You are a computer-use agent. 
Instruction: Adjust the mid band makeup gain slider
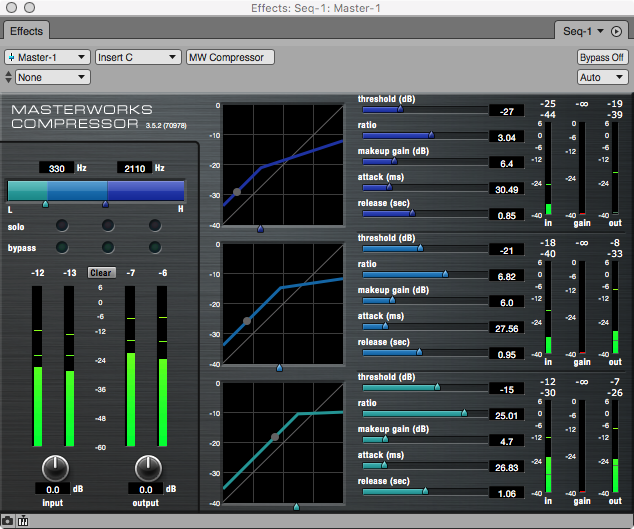pyautogui.click(x=425, y=300)
